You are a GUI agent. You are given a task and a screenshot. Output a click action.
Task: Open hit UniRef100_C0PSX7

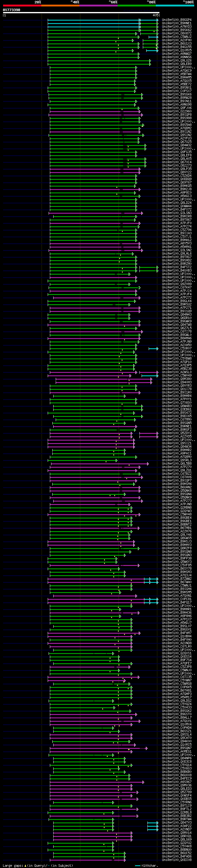[x=177, y=91]
